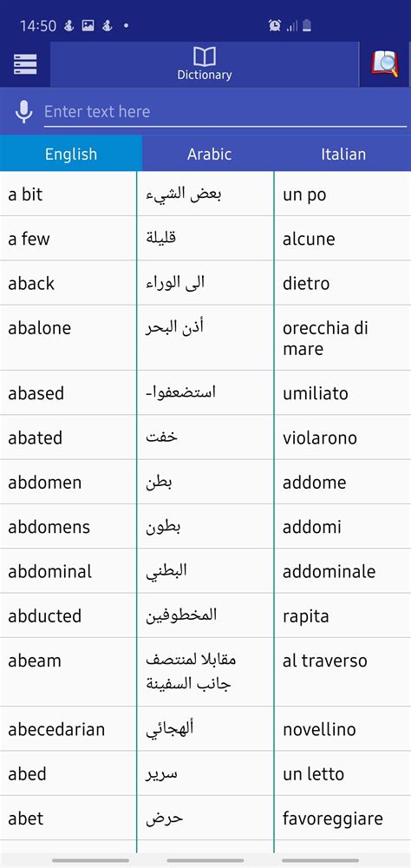Tap the image notification status icon
Screen dimensions: 411x868
click(88, 25)
